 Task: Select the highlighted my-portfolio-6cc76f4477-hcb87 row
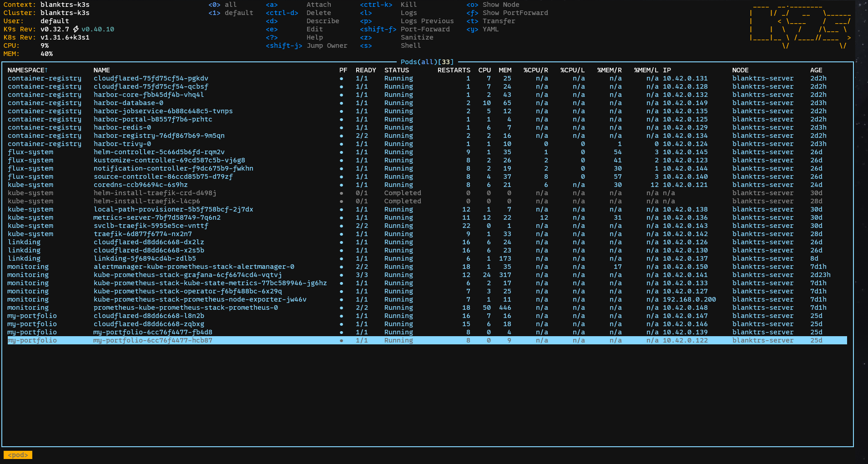tap(153, 341)
